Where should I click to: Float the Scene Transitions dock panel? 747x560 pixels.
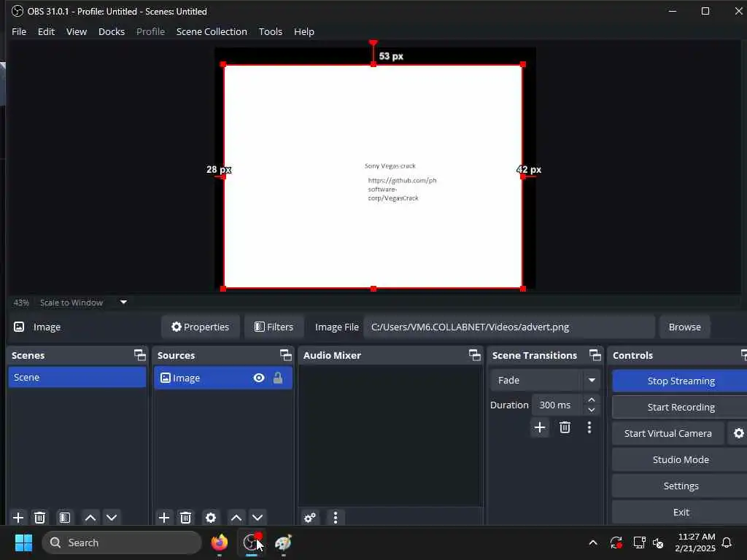click(595, 355)
